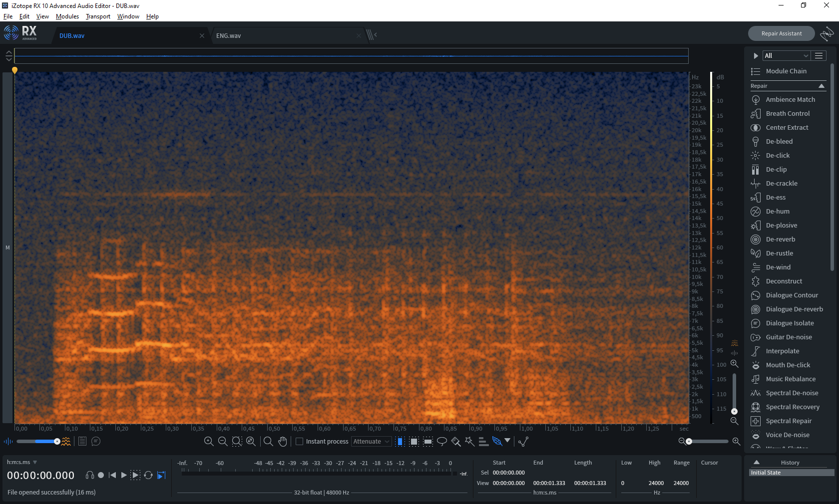
Task: Rewind to start of file
Action: coord(112,475)
